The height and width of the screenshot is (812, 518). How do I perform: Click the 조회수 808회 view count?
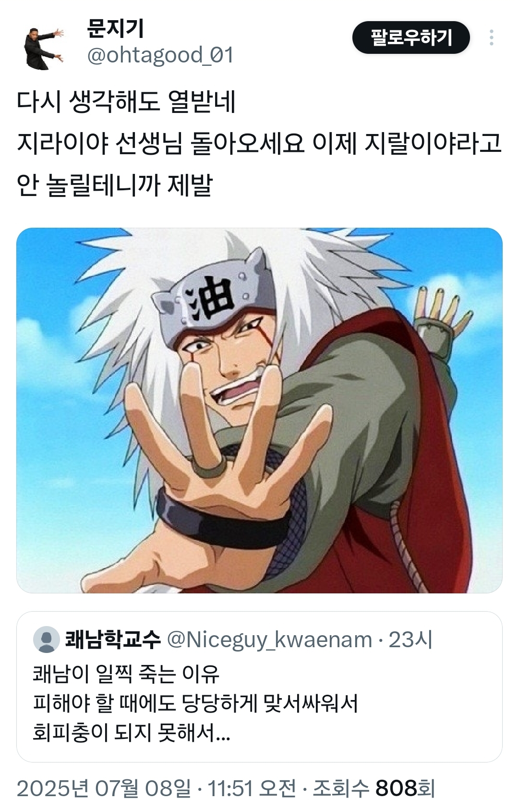374,788
